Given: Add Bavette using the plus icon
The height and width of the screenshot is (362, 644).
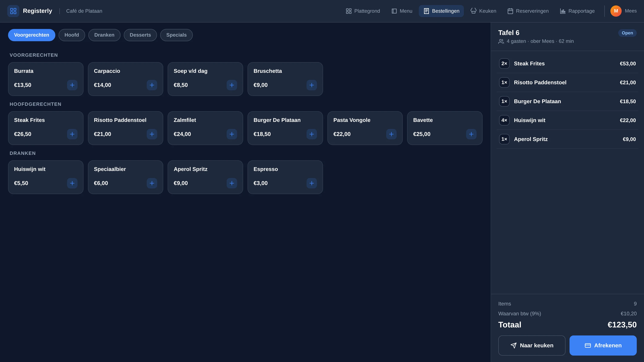Looking at the screenshot, I should [x=471, y=134].
